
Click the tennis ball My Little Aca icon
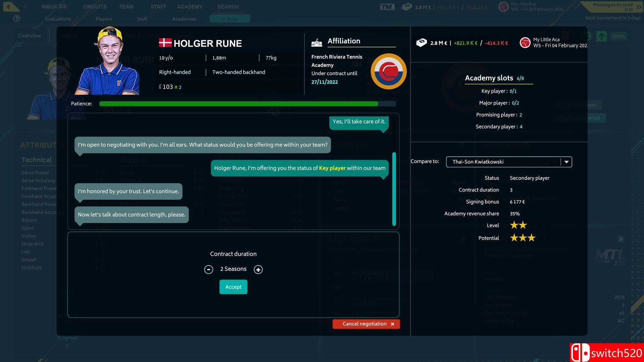[x=525, y=43]
